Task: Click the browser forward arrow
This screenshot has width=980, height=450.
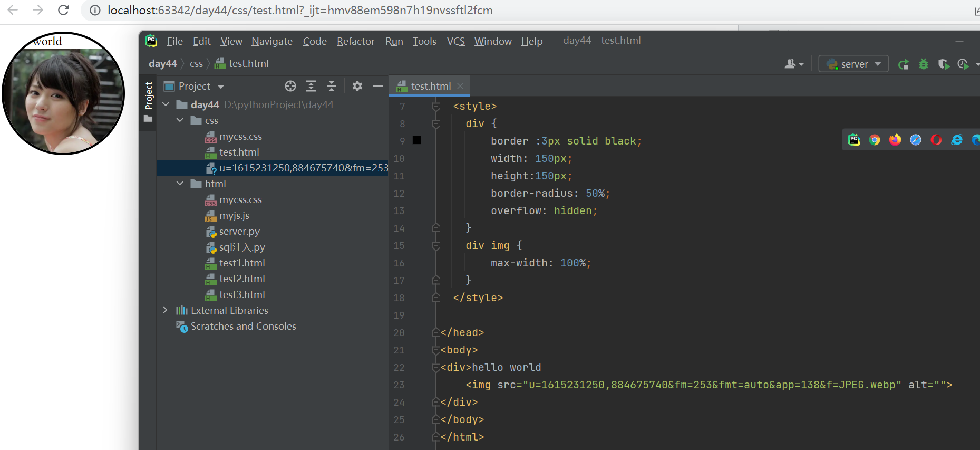Action: pyautogui.click(x=38, y=10)
